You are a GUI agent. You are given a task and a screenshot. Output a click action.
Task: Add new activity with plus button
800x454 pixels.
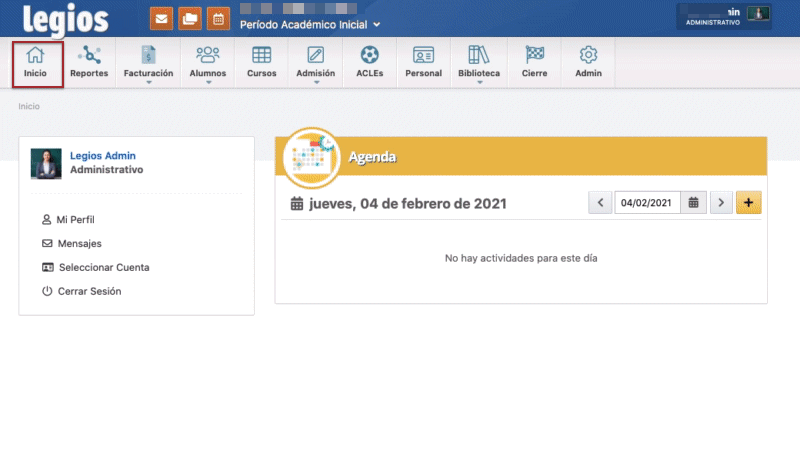748,203
